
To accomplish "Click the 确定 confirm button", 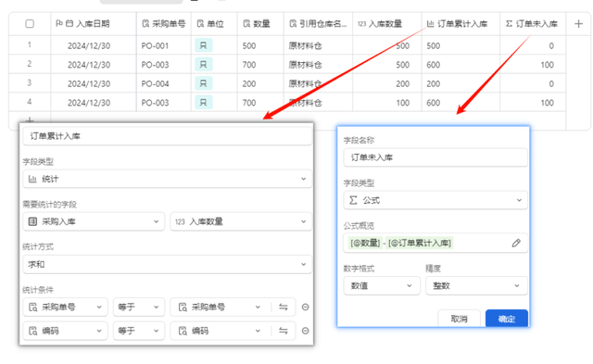I will [x=507, y=319].
